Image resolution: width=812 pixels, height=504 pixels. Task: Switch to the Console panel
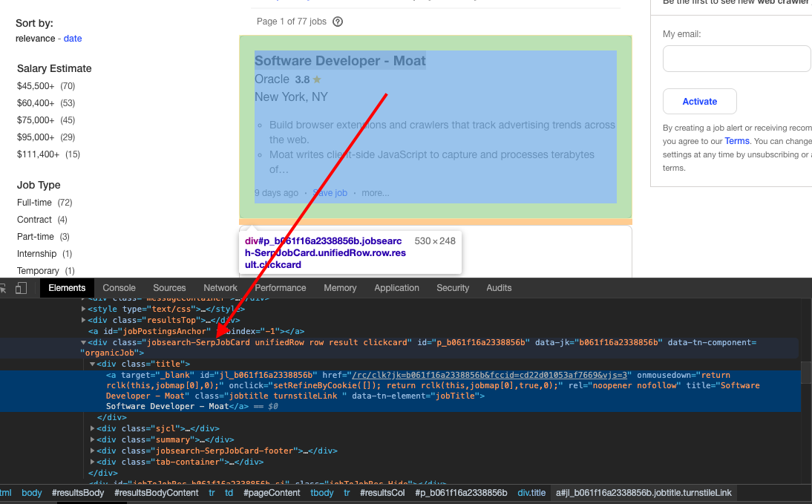pyautogui.click(x=119, y=287)
